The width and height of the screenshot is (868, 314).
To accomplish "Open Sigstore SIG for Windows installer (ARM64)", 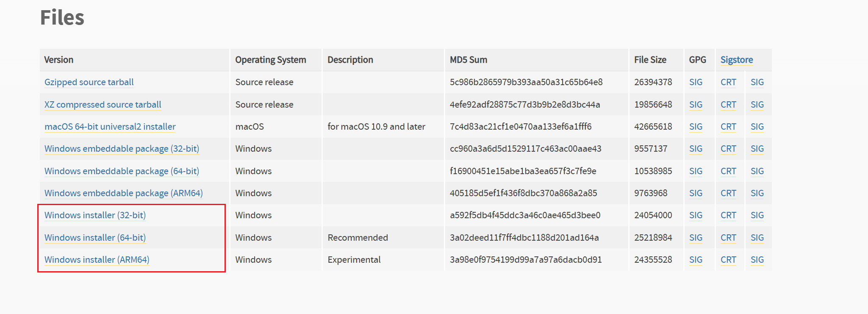I will click(x=757, y=260).
